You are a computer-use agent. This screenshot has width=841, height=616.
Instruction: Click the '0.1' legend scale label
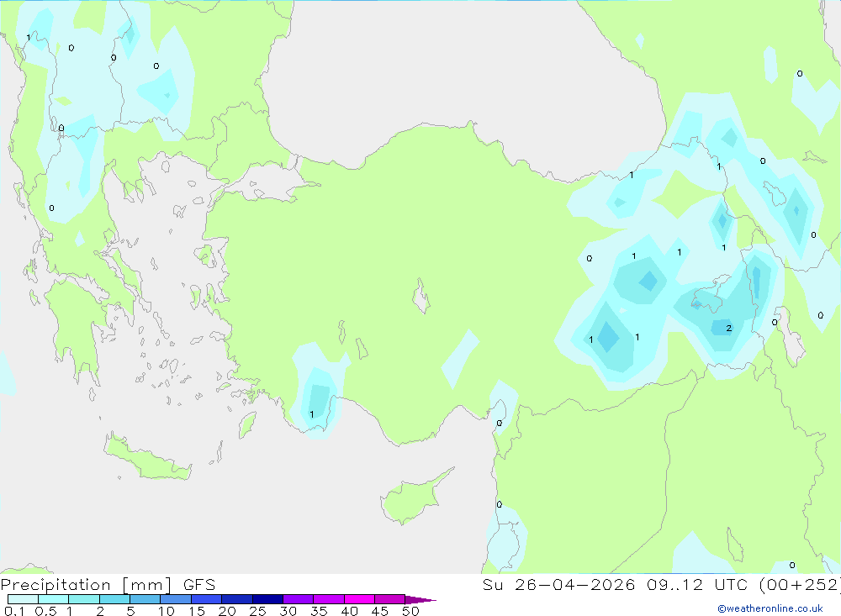click(x=14, y=611)
